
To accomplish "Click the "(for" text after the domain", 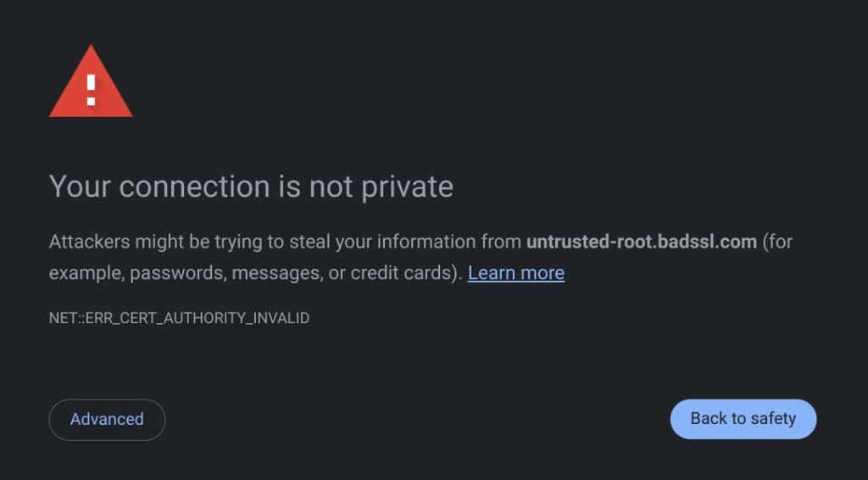I will (x=778, y=242).
